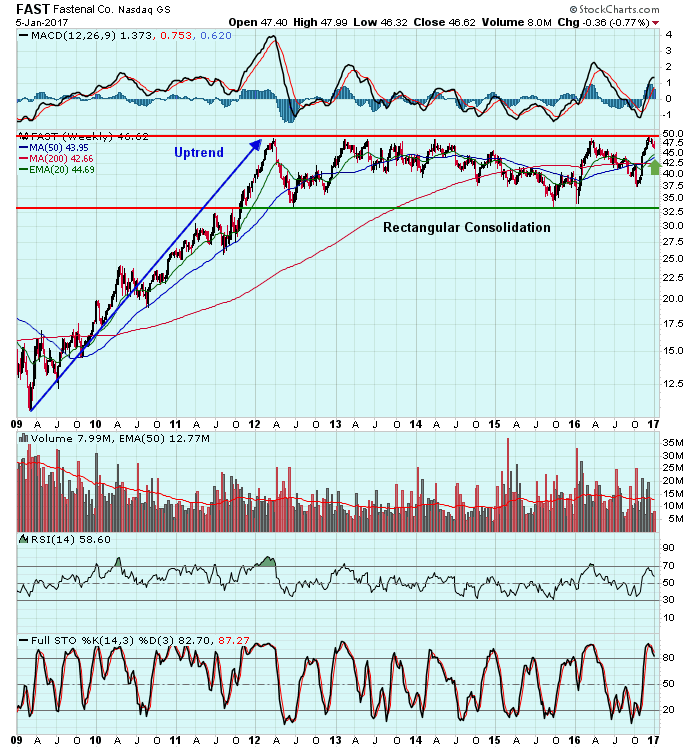700x748 pixels.
Task: Click the 12.5 price axis label
Action: (673, 384)
